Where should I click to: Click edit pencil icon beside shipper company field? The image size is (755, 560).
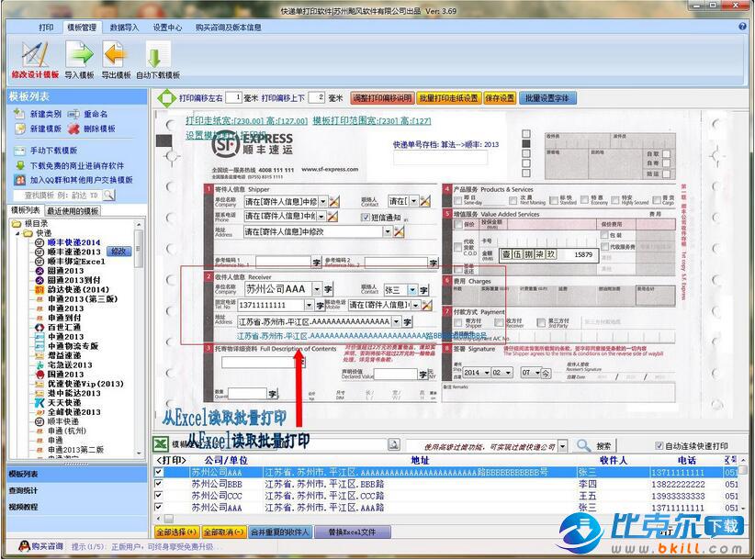coord(333,201)
